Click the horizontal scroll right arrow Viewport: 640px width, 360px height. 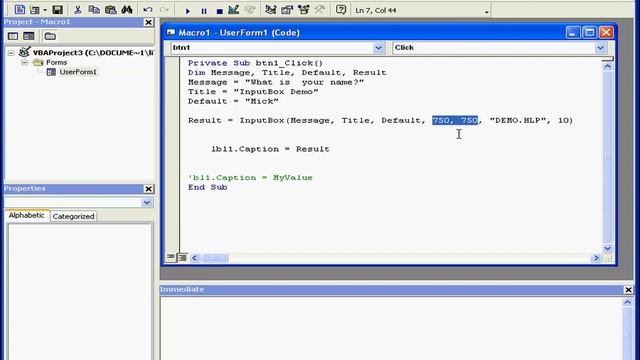point(596,258)
